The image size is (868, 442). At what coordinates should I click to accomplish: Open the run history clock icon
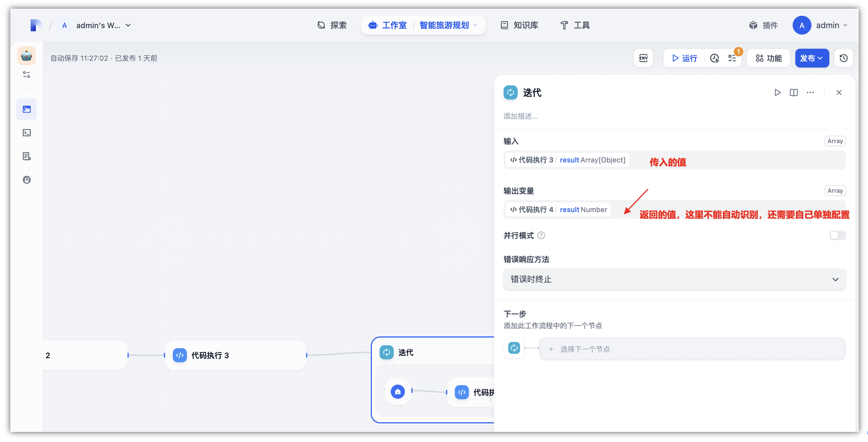[714, 58]
